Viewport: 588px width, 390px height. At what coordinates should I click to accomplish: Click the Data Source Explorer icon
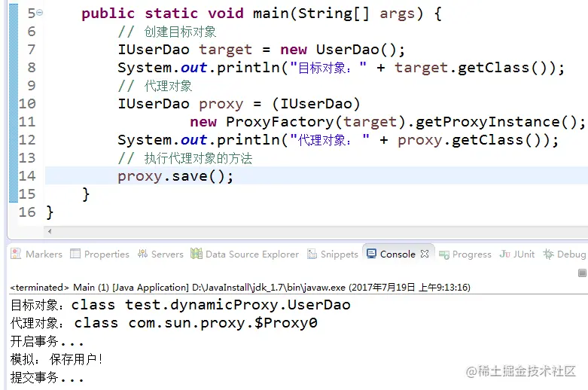point(196,254)
